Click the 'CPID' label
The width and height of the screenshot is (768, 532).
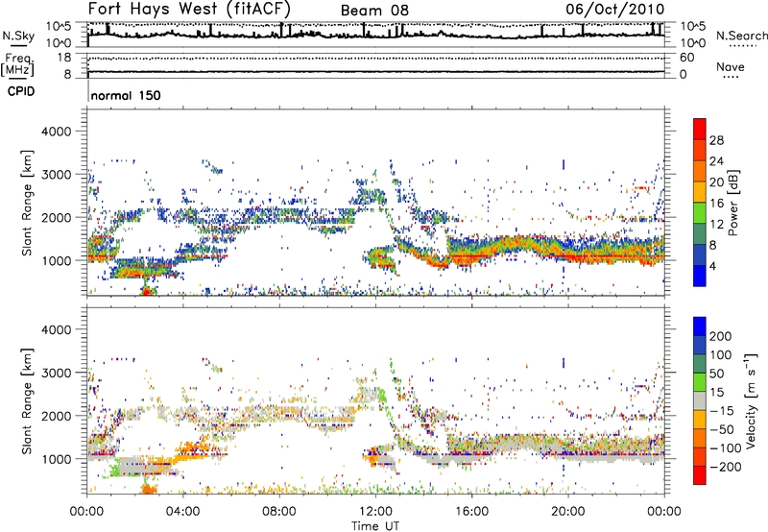(x=21, y=91)
